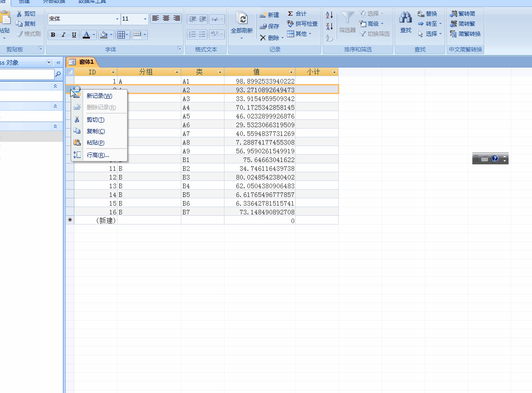
Task: Choose Copy (复制) from context menu
Action: pyautogui.click(x=99, y=131)
